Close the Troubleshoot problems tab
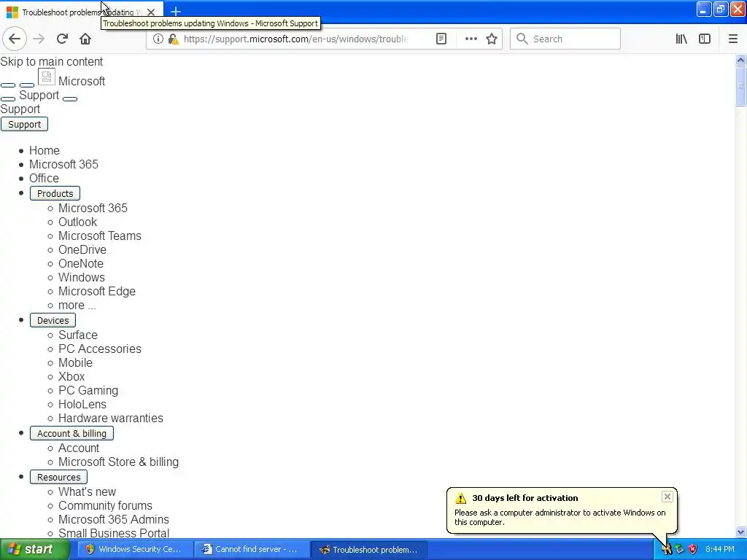The width and height of the screenshot is (747, 560). [x=151, y=12]
